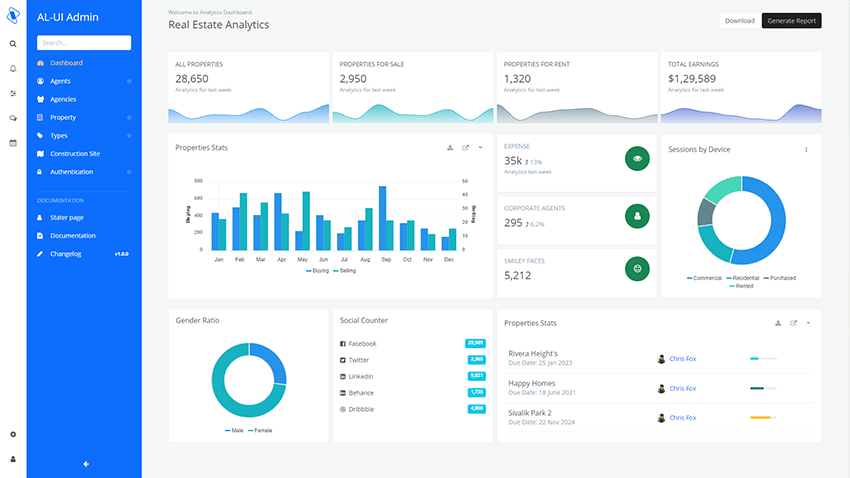Open Construction Site from the sidebar
This screenshot has width=850, height=478.
[75, 154]
